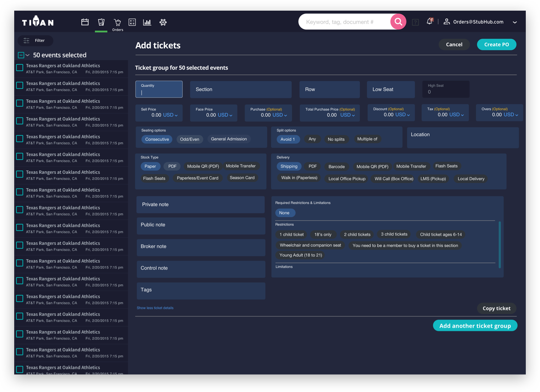Image resolution: width=540 pixels, height=392 pixels.
Task: Open the Sell Price USD currency dropdown
Action: point(170,115)
